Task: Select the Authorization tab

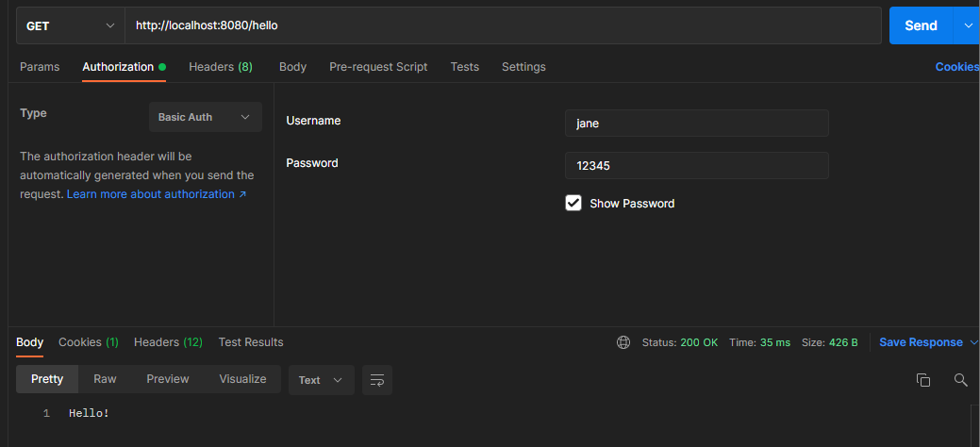Action: [124, 67]
